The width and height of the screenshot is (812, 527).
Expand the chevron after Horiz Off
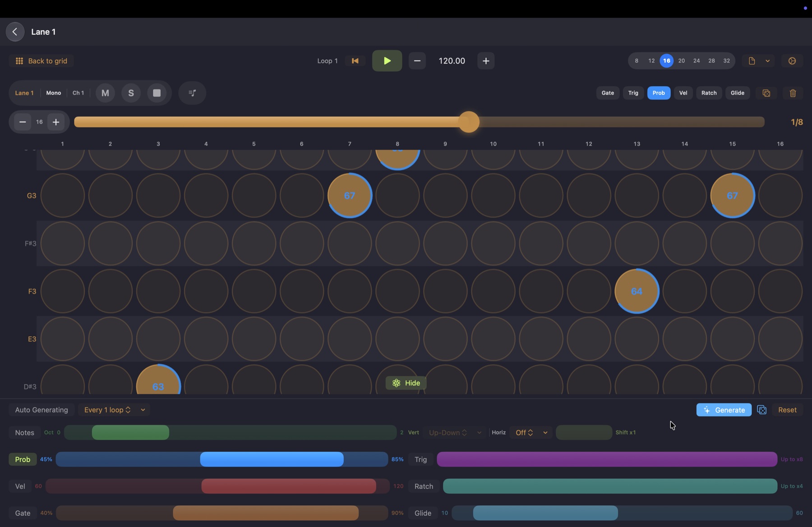[545, 432]
